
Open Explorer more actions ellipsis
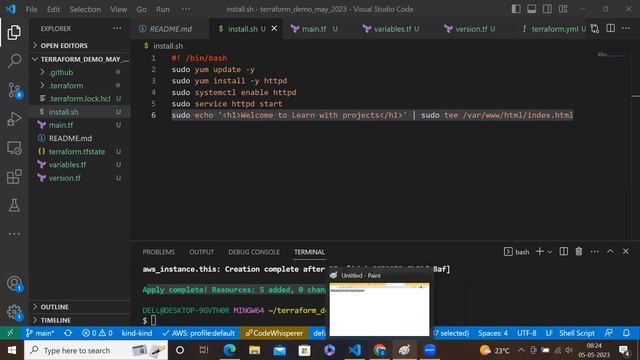(x=117, y=29)
